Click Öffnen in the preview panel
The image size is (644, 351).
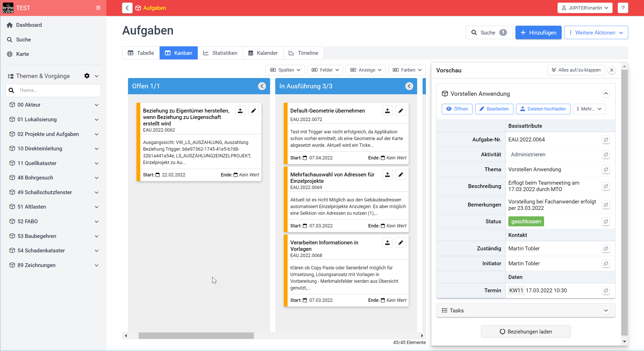tap(457, 109)
